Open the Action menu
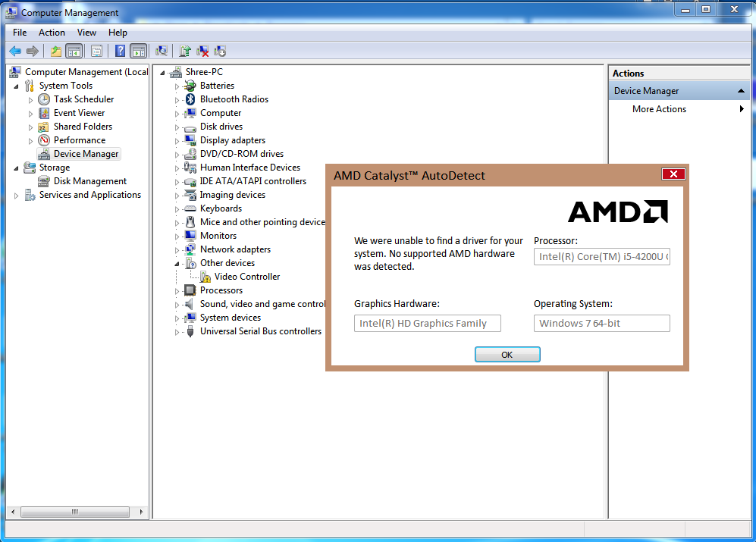 [x=52, y=33]
